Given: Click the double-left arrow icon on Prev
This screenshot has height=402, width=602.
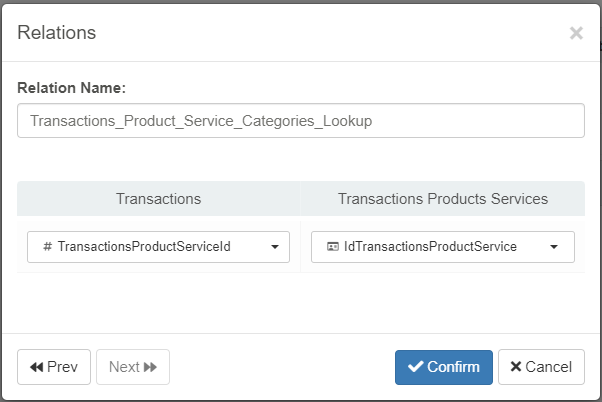Looking at the screenshot, I should pos(36,367).
